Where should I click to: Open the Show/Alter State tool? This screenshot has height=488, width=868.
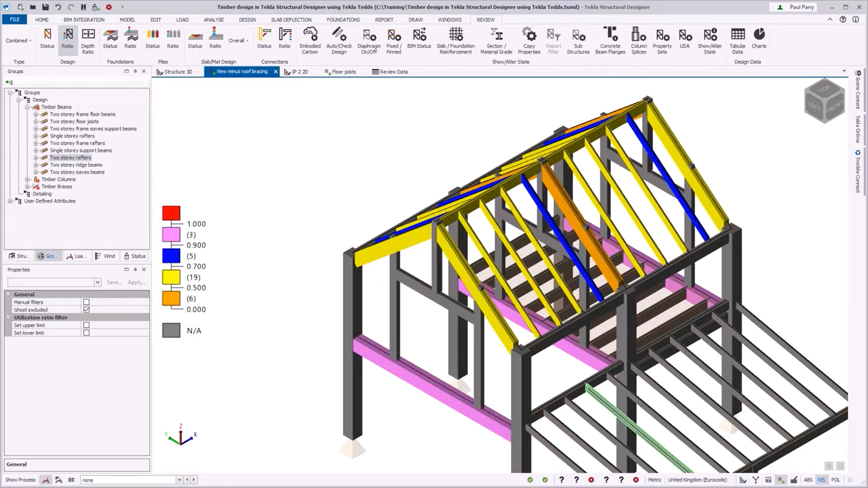click(710, 41)
